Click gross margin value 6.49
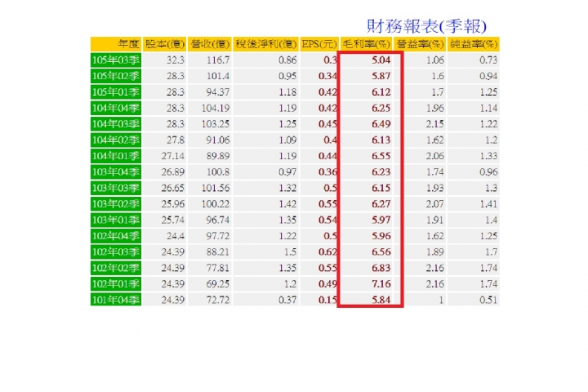Screen dimensions: 588x392 381,124
